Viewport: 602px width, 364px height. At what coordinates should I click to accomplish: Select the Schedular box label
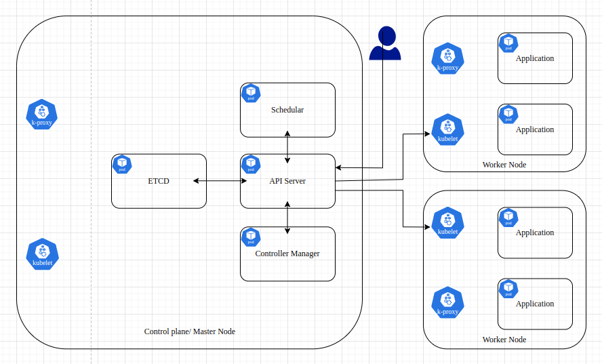click(287, 110)
